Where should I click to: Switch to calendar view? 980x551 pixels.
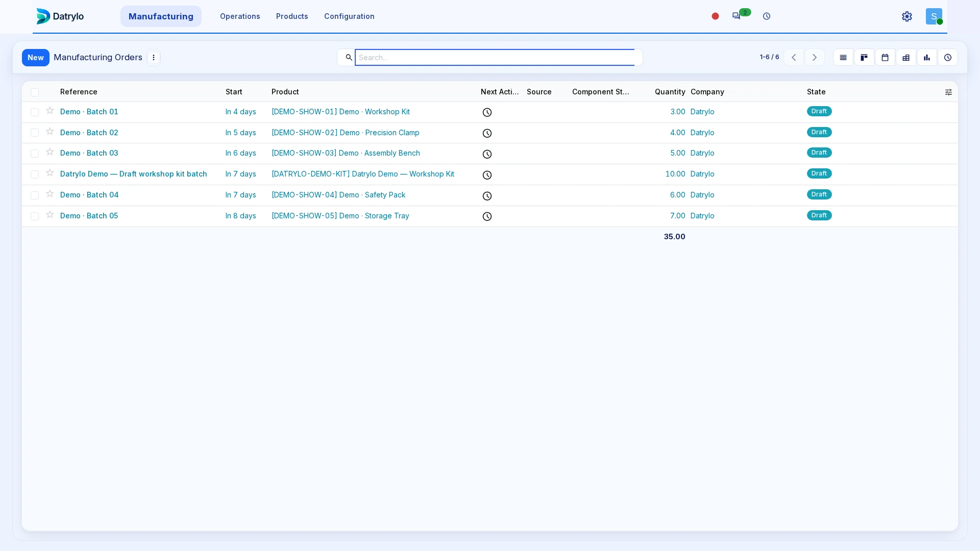[885, 58]
